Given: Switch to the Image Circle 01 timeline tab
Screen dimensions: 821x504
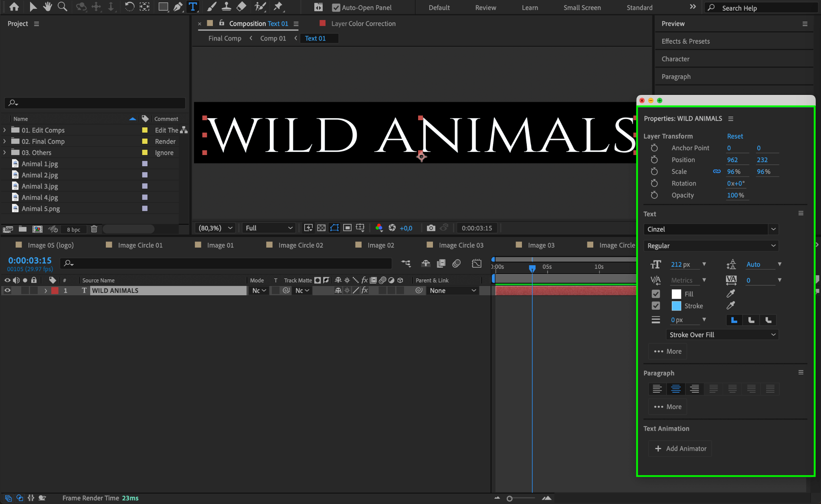Looking at the screenshot, I should pyautogui.click(x=140, y=245).
